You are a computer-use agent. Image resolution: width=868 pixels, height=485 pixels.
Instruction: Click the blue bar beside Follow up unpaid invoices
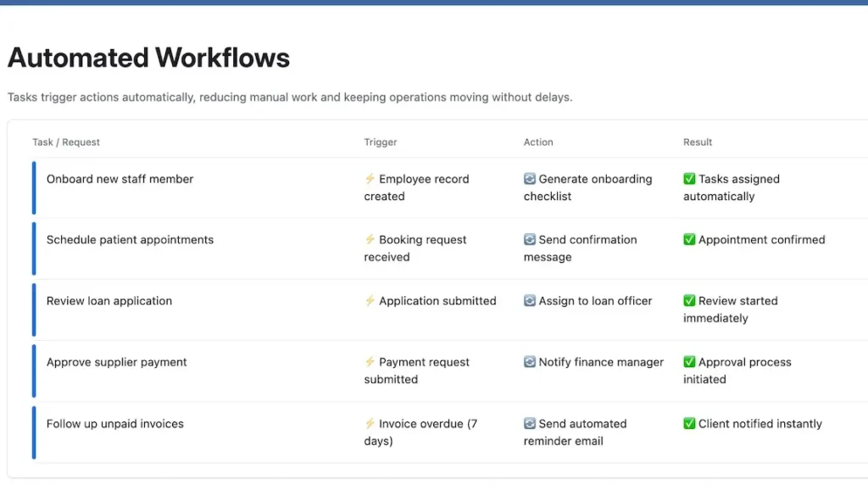[34, 432]
